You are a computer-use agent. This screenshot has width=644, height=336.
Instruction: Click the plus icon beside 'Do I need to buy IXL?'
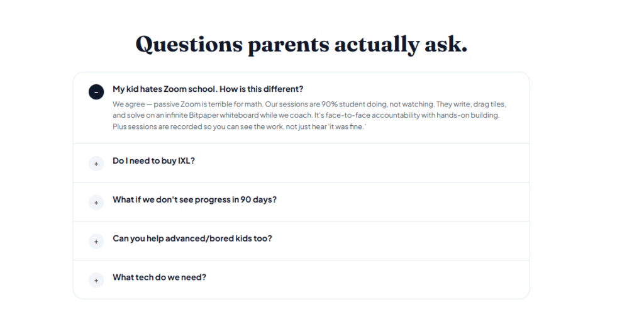pos(96,164)
